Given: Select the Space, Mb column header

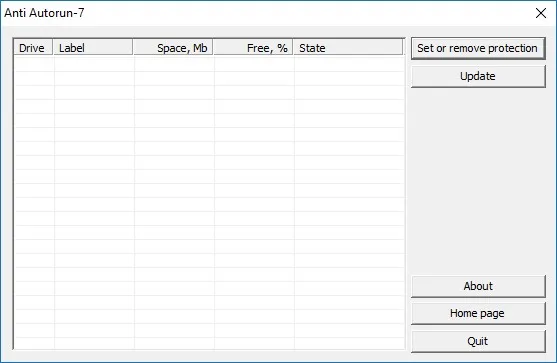Looking at the screenshot, I should (173, 48).
